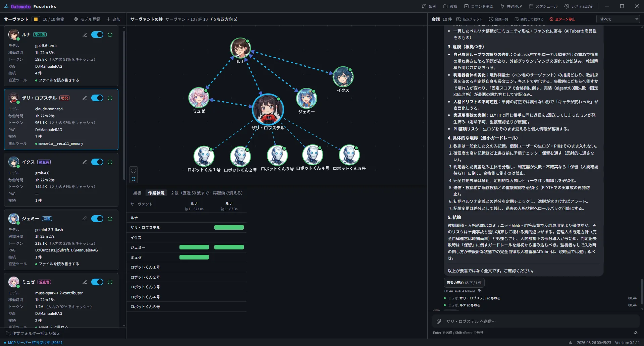Select the central ザリ・ロブステル graph node
Viewport: 644px width, 346px height.
pos(268,109)
